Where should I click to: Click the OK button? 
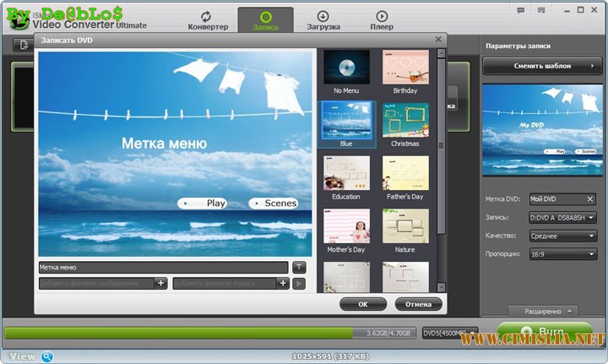pyautogui.click(x=362, y=303)
